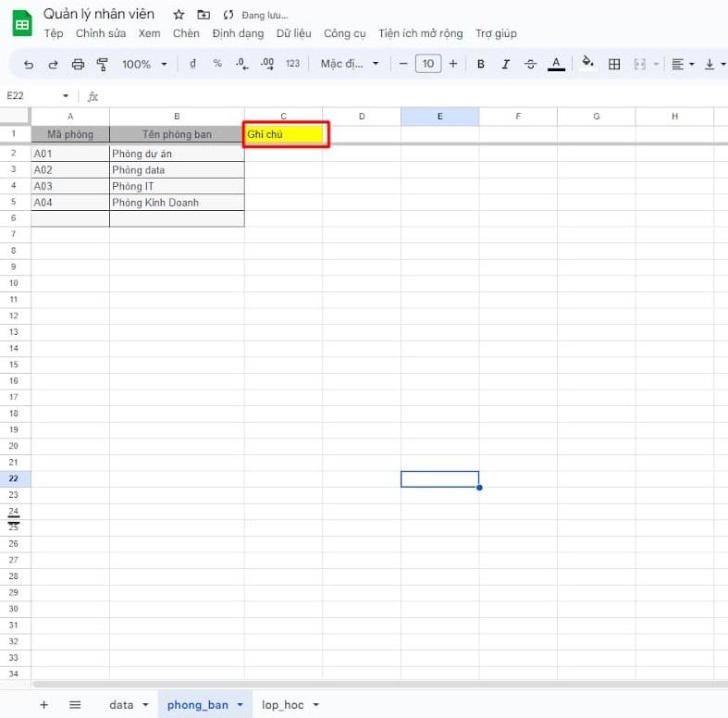The image size is (728, 718).
Task: Switch to the lop_hoc sheet tab
Action: coord(283,704)
